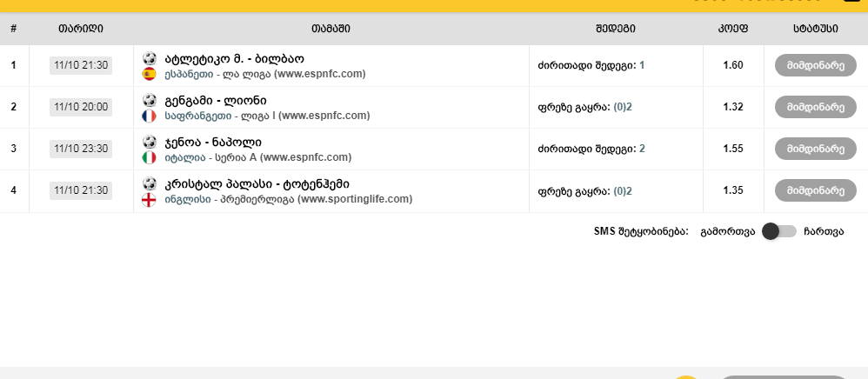The width and height of the screenshot is (868, 379).
Task: Toggle the SMS შეტყობინება switch
Action: point(779,231)
